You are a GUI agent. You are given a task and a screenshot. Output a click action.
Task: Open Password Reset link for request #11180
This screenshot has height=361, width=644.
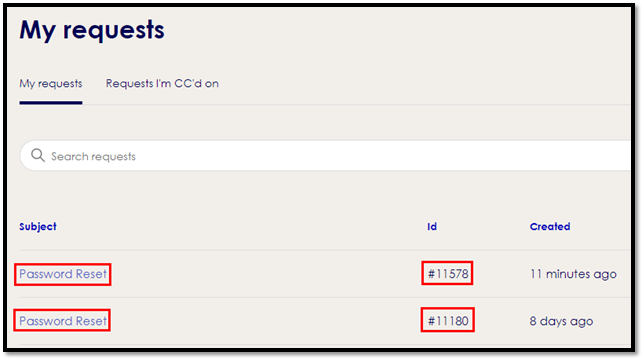click(63, 321)
